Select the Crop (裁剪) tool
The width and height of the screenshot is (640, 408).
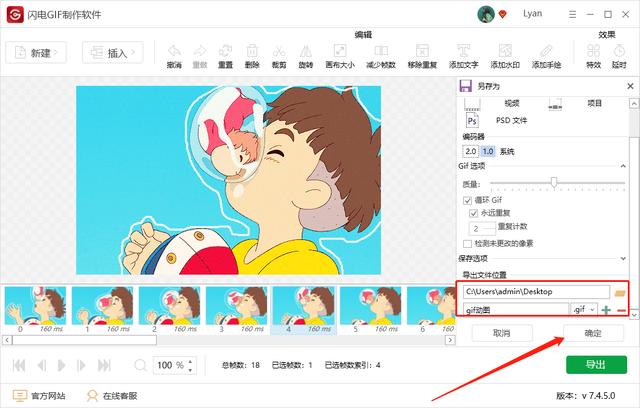pos(279,53)
